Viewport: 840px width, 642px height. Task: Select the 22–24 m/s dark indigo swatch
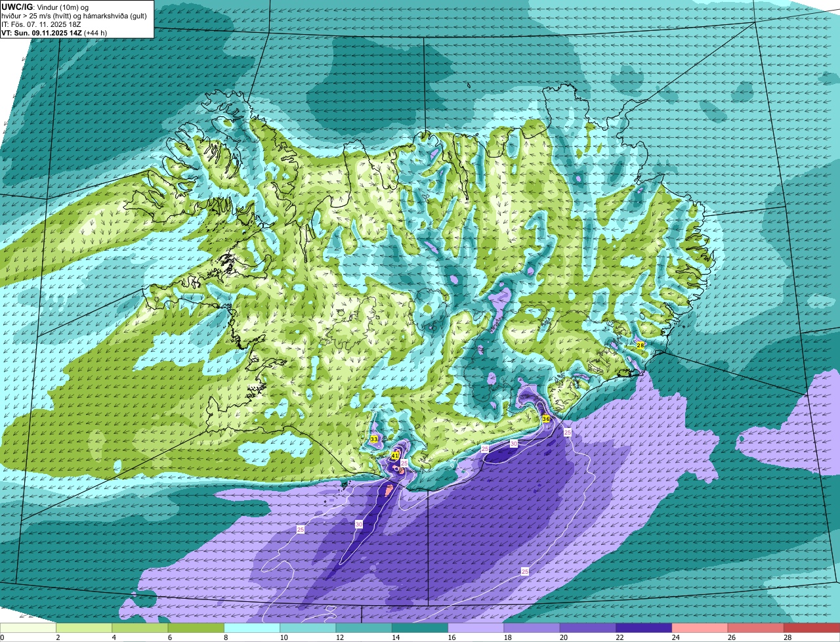[x=644, y=628]
